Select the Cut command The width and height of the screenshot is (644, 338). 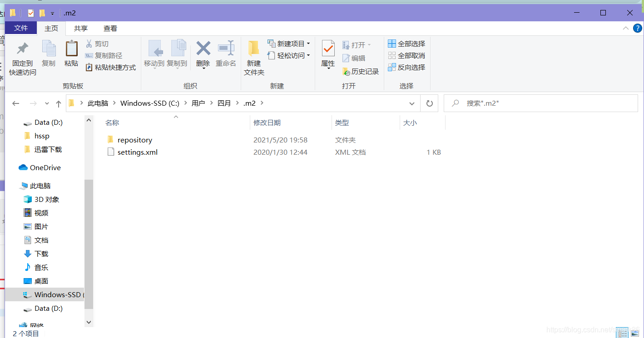[x=97, y=44]
